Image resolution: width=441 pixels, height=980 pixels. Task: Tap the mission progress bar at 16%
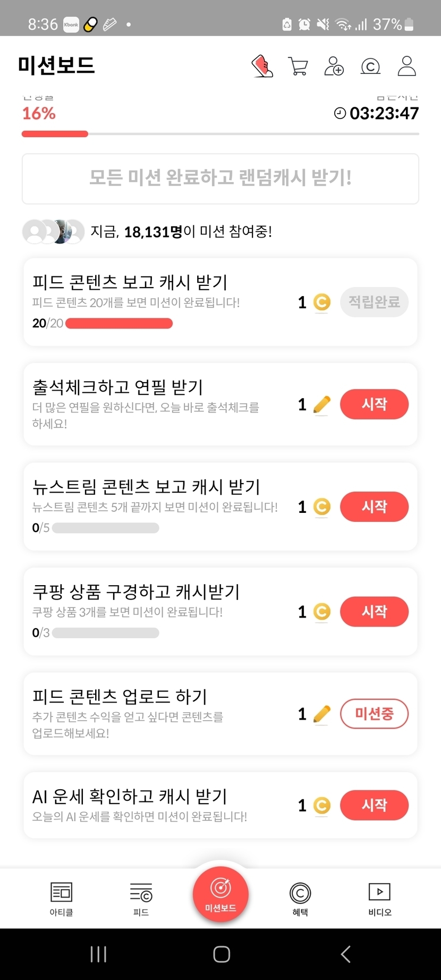pos(220,134)
